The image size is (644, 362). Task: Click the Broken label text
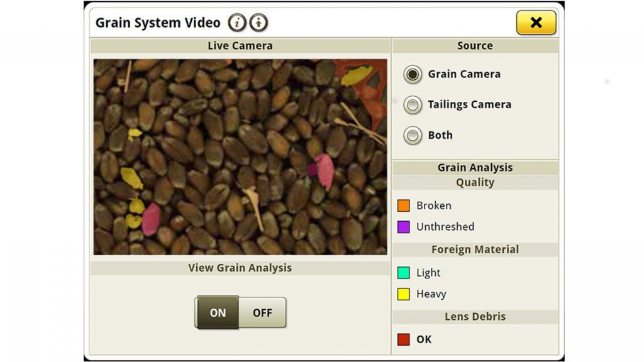434,206
